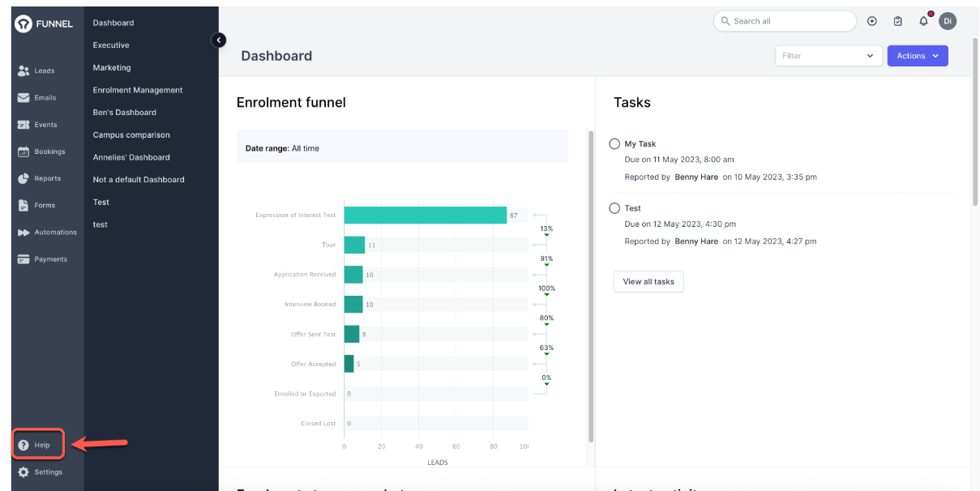This screenshot has height=491, width=980.
Task: Click inside the Search all field
Action: pos(784,20)
